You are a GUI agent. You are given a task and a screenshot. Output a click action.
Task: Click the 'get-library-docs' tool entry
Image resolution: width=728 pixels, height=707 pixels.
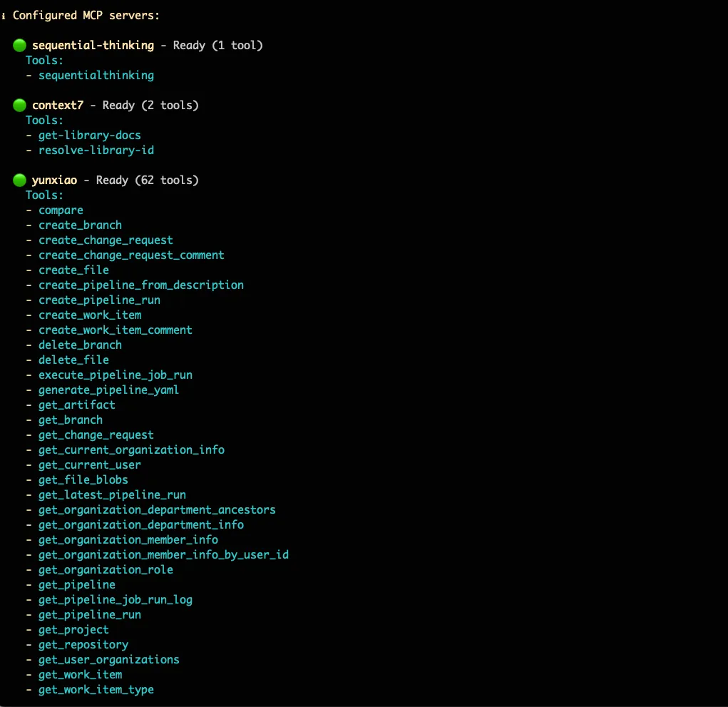click(x=90, y=136)
